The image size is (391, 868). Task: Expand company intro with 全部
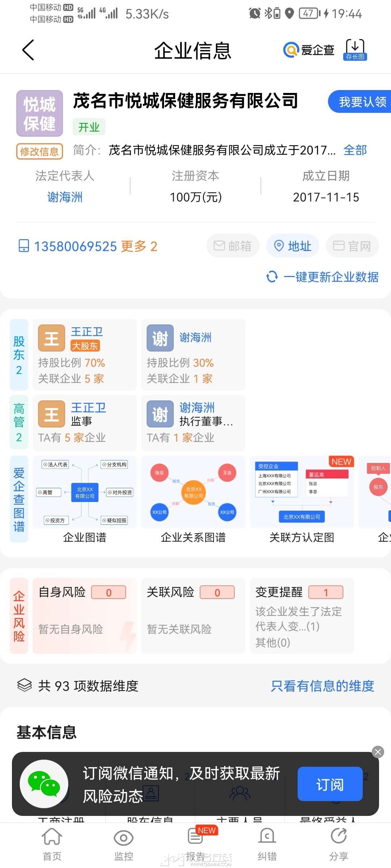tap(355, 150)
